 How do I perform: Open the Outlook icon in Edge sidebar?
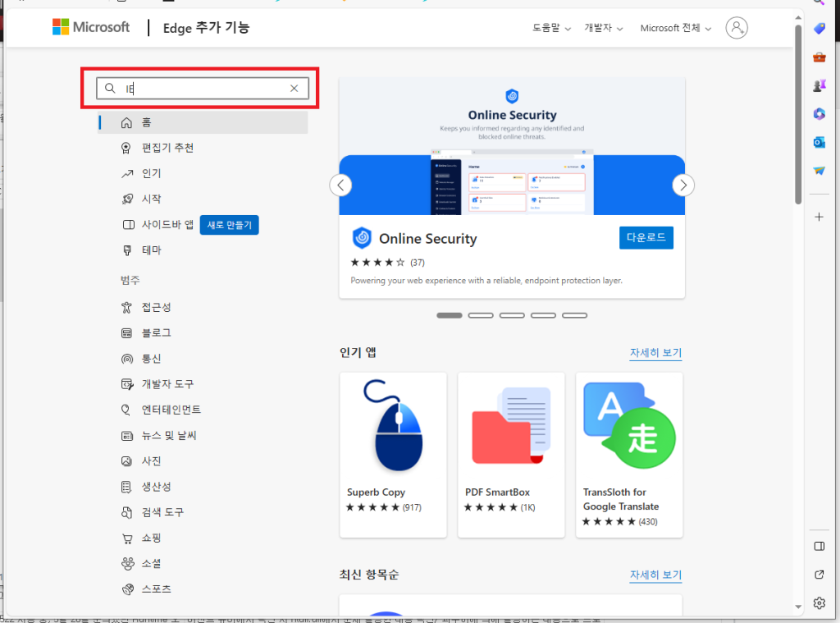point(819,142)
